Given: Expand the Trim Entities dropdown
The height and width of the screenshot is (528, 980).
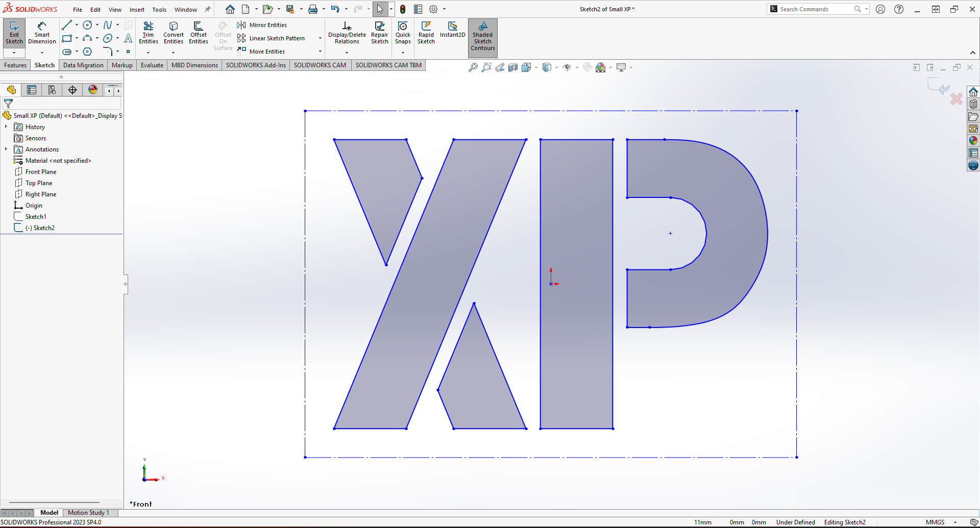Looking at the screenshot, I should pyautogui.click(x=149, y=53).
